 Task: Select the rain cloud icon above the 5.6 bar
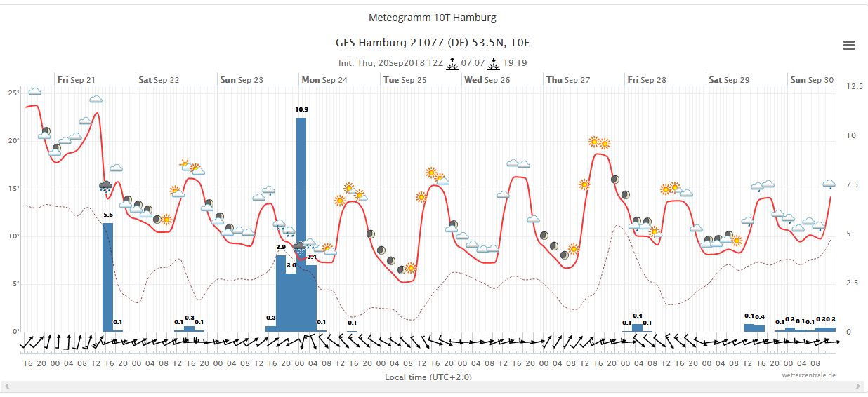(x=105, y=187)
